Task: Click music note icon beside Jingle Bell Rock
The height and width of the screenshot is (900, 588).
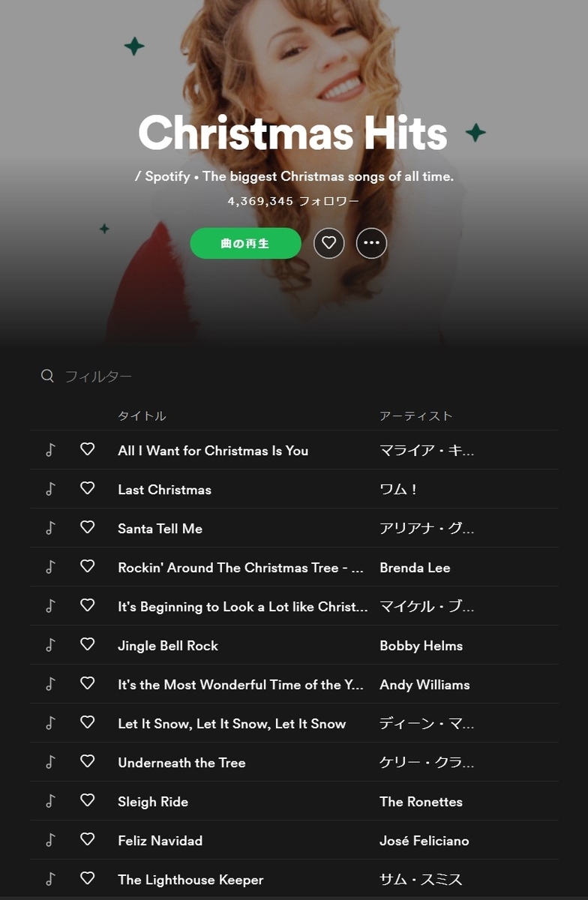Action: tap(50, 644)
